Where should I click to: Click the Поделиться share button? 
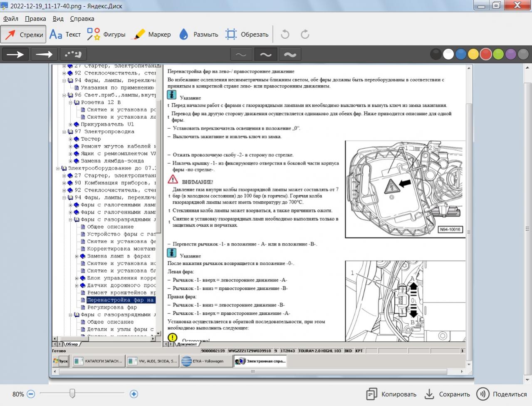coord(502,394)
